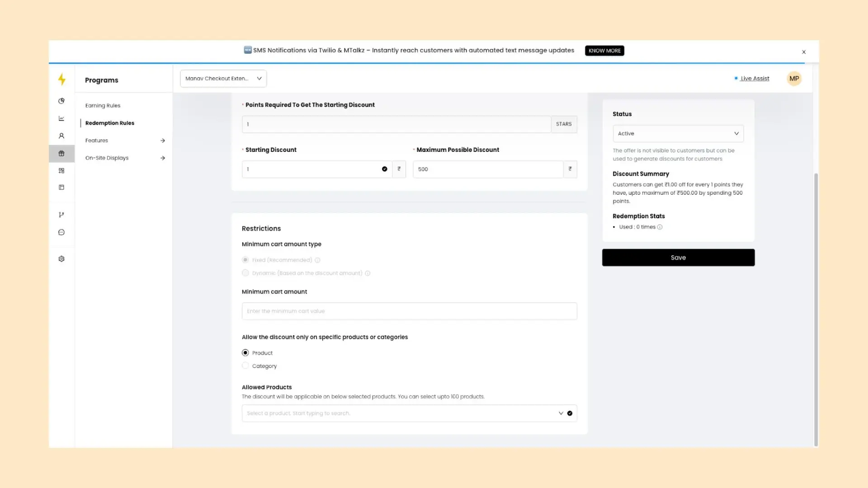Expand the Allowed Products selection dropdown
Viewport: 868px width, 488px height.
tap(561, 413)
